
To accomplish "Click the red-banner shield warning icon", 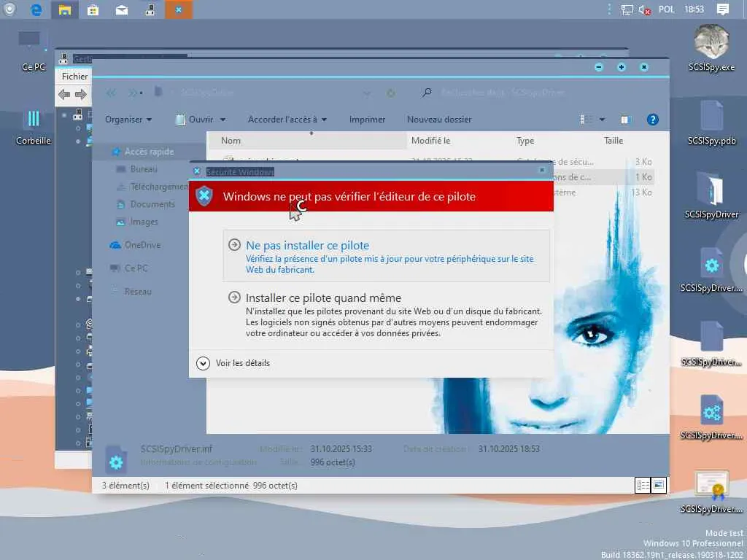I will click(204, 196).
